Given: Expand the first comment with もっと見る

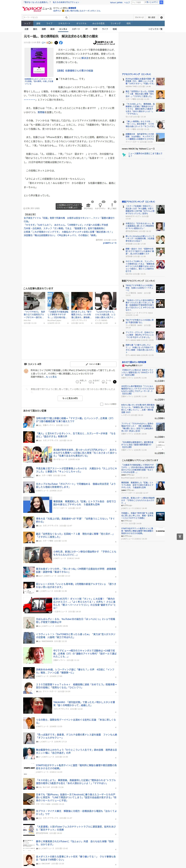Looking at the screenshot, I should (x=51, y=377).
